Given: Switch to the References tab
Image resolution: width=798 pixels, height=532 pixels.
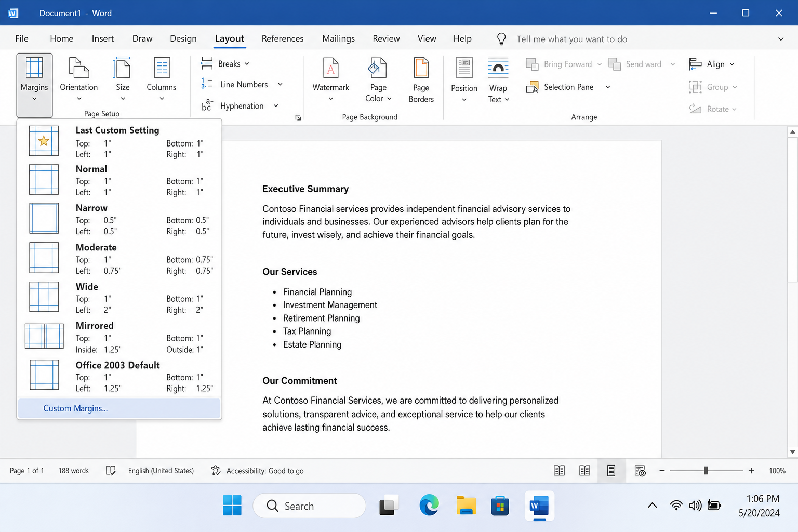Looking at the screenshot, I should 283,38.
